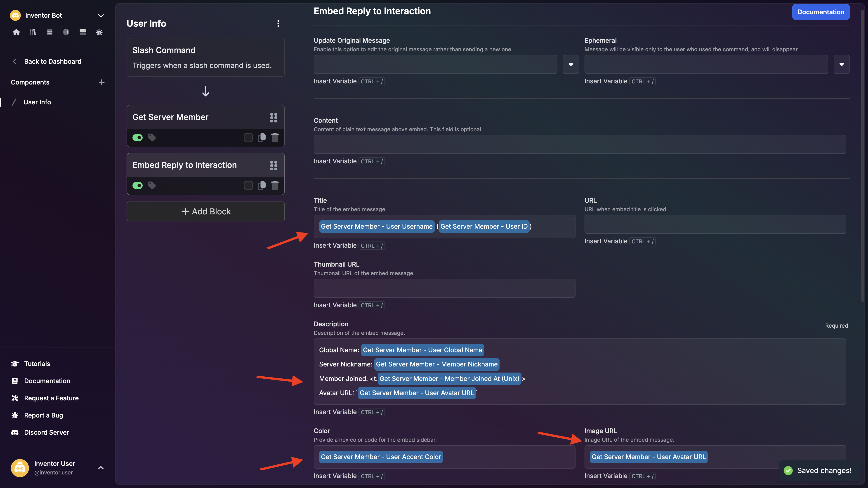Screen dimensions: 868x488
Task: Click the tag icon on Get Server Member
Action: (x=152, y=137)
